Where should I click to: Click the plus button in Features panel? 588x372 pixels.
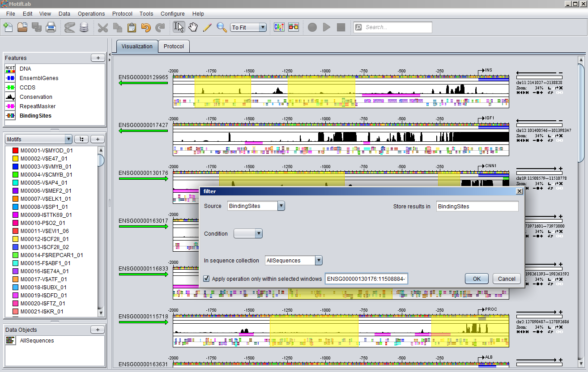point(98,58)
